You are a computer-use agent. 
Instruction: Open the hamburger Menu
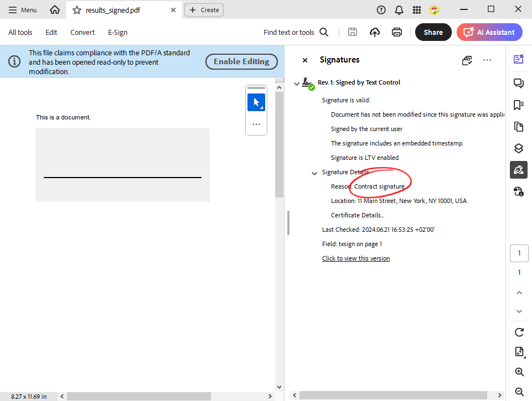22,10
